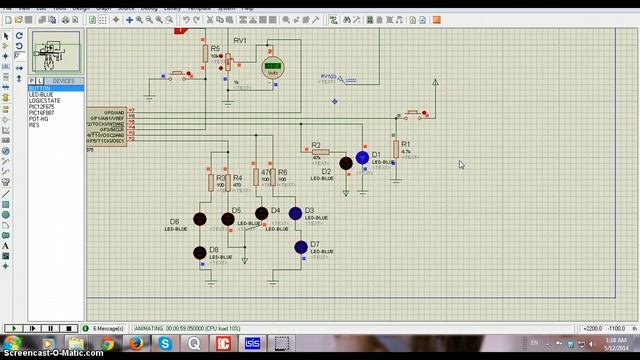Click the Play simulation button

(13, 328)
